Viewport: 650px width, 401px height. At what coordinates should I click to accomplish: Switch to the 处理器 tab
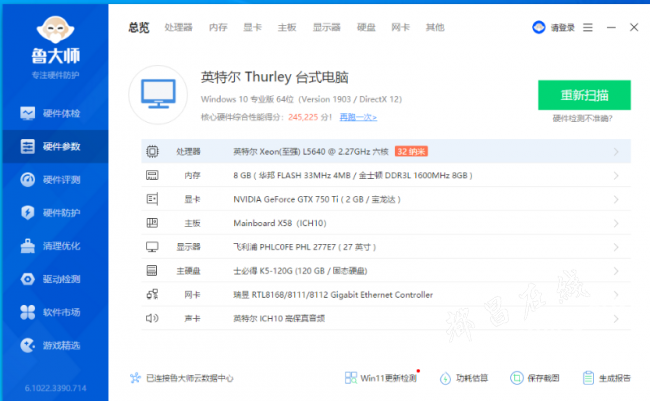point(179,27)
